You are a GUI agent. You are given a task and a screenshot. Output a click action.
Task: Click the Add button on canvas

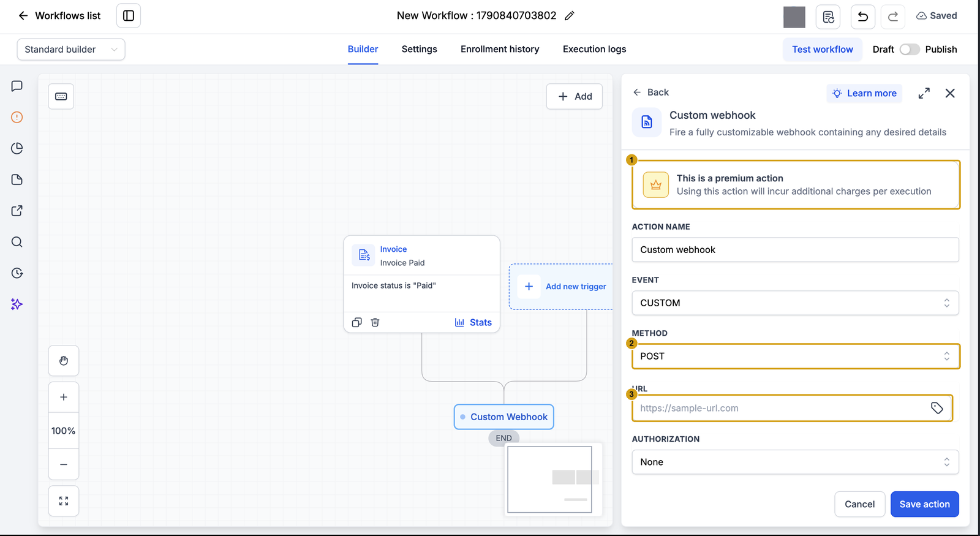[575, 97]
